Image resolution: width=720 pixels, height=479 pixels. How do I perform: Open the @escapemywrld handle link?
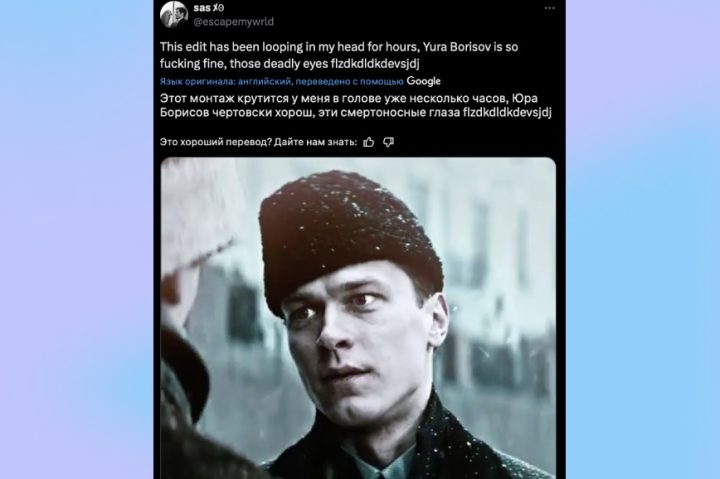233,22
